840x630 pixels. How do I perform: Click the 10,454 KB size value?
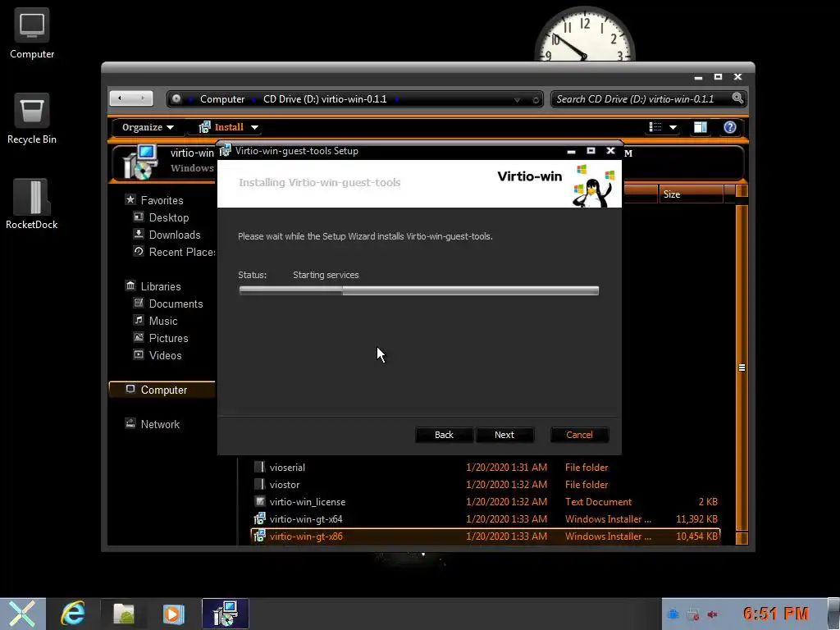tap(696, 536)
